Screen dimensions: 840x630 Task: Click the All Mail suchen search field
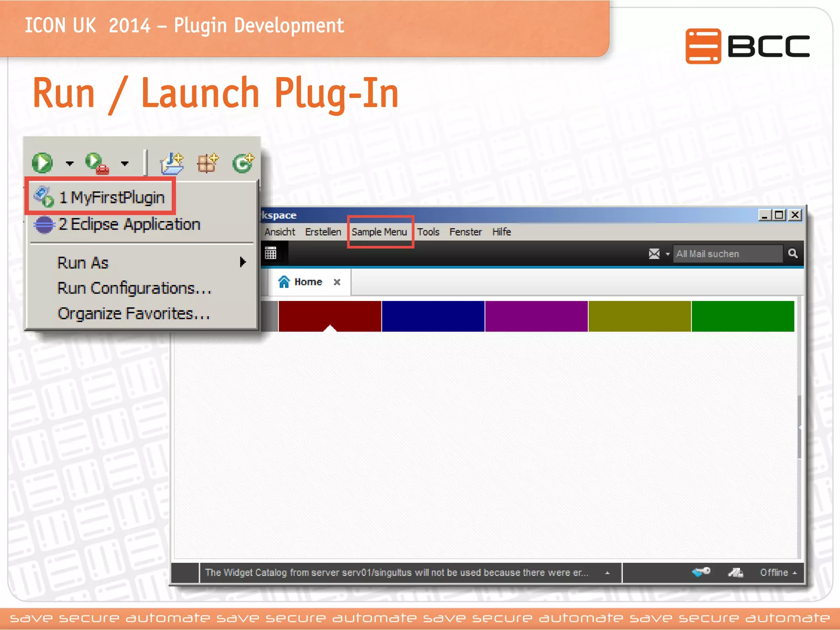click(x=728, y=254)
